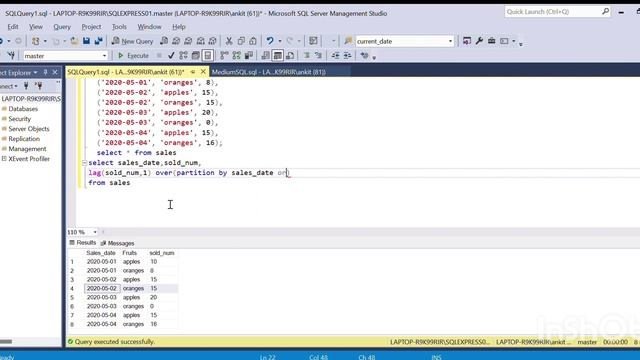This screenshot has width=640, height=360.
Task: Toggle Results to Grid icon
Action: point(278,56)
